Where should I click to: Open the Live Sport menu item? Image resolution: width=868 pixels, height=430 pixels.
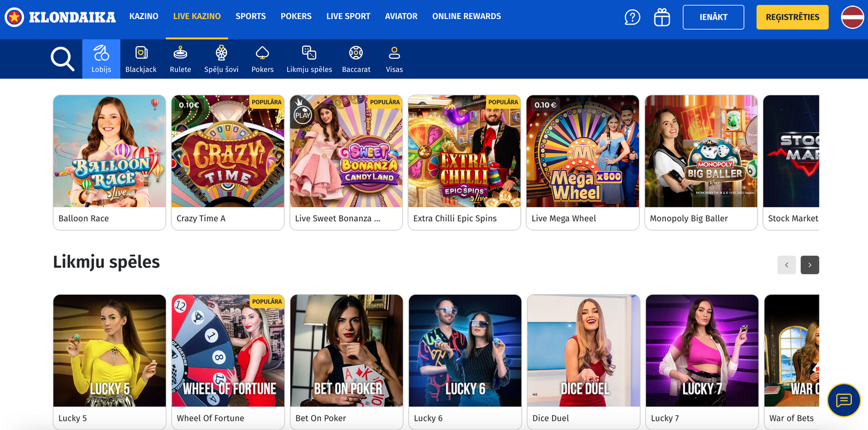coord(348,17)
